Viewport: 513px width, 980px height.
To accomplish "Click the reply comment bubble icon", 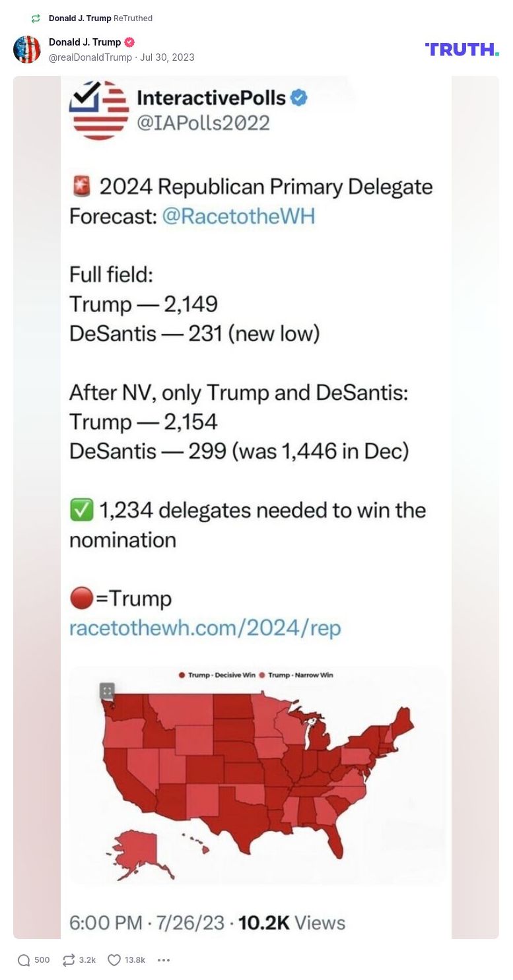I will click(x=24, y=960).
